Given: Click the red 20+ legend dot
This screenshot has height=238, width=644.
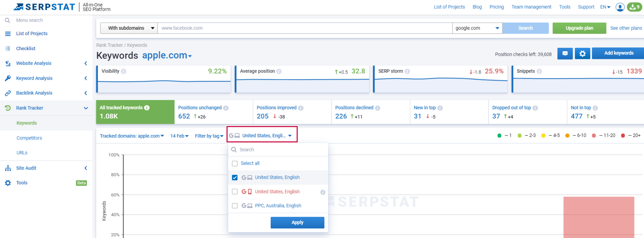Looking at the screenshot, I should (x=623, y=136).
